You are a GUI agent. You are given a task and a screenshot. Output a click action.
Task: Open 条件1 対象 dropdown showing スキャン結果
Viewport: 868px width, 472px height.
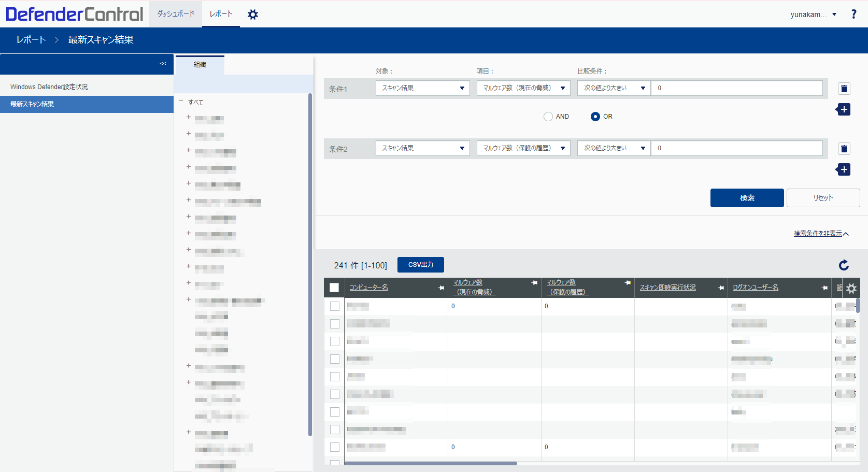click(423, 88)
